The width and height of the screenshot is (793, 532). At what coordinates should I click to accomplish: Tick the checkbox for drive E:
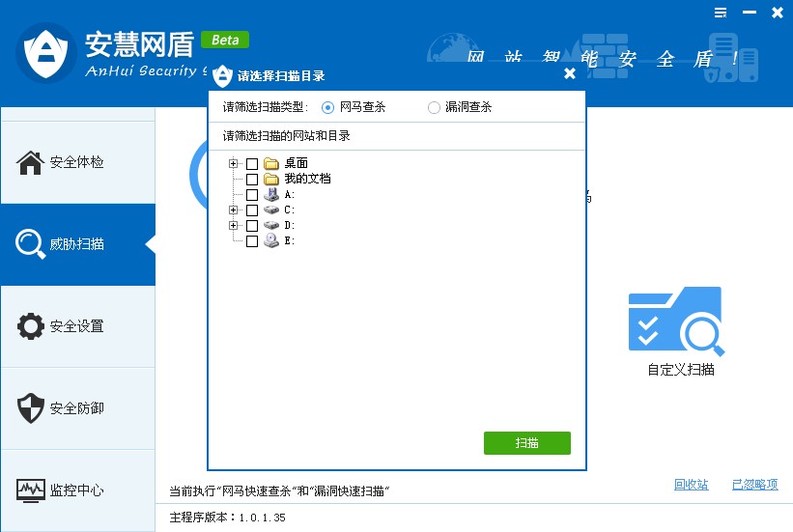(252, 241)
